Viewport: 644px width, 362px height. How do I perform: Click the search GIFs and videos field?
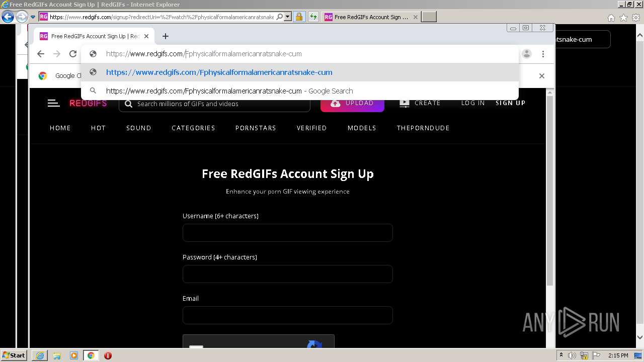point(215,104)
